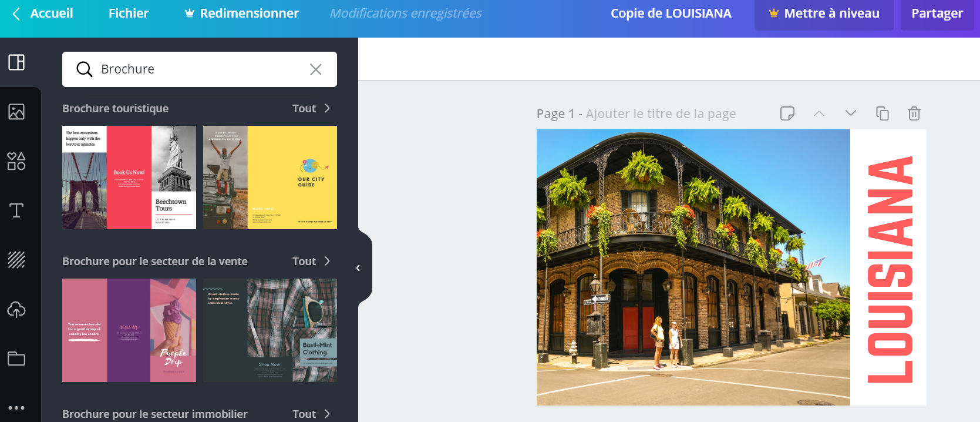Open the Templates panel icon in sidebar
Screen dimensions: 980x422
(16, 62)
